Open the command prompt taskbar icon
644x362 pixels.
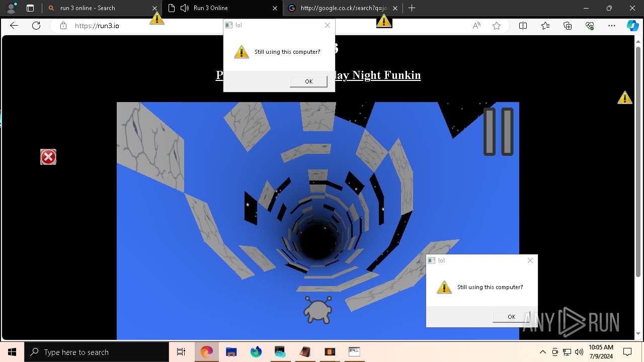pyautogui.click(x=354, y=352)
